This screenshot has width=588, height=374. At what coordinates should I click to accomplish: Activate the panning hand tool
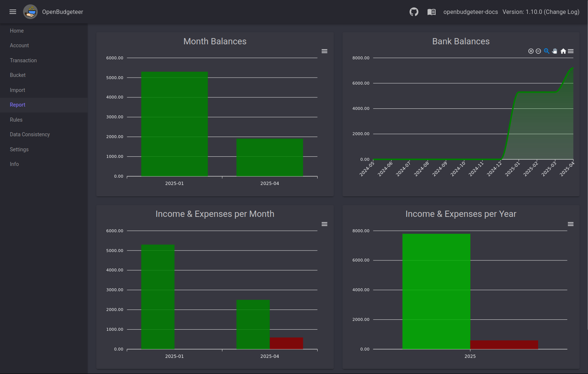555,51
